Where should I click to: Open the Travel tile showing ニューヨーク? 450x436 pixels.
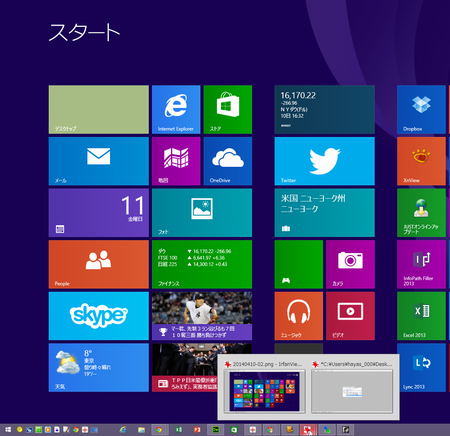[325, 213]
